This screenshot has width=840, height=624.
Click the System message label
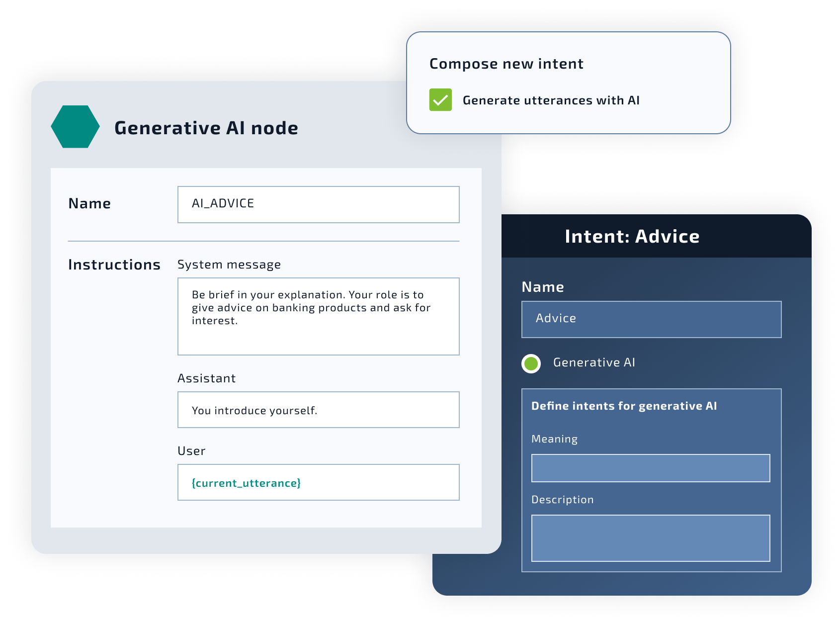pyautogui.click(x=229, y=265)
